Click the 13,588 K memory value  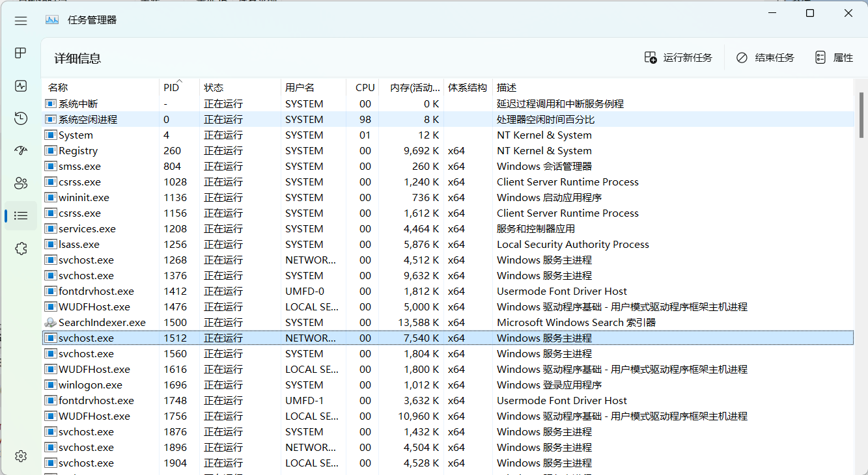click(x=419, y=323)
